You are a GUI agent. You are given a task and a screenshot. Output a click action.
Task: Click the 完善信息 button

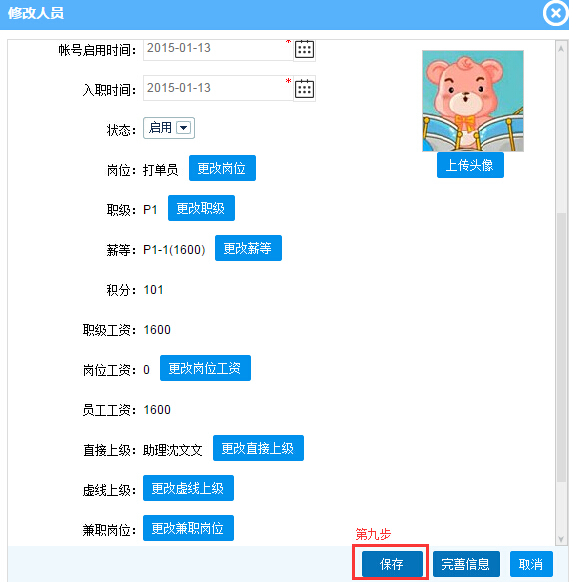coord(466,564)
